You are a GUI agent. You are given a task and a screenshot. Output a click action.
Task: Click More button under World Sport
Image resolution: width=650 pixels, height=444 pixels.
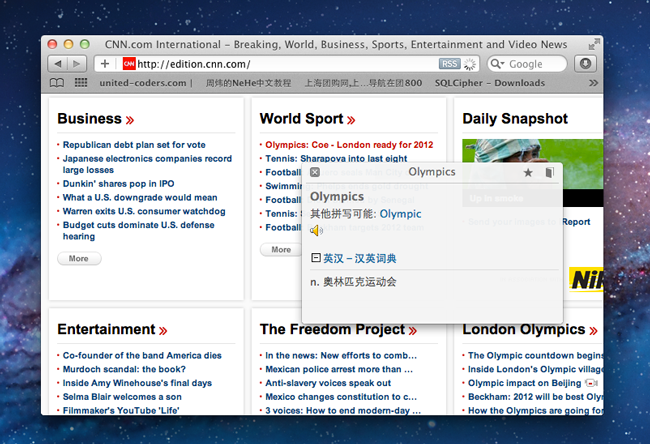pos(281,250)
